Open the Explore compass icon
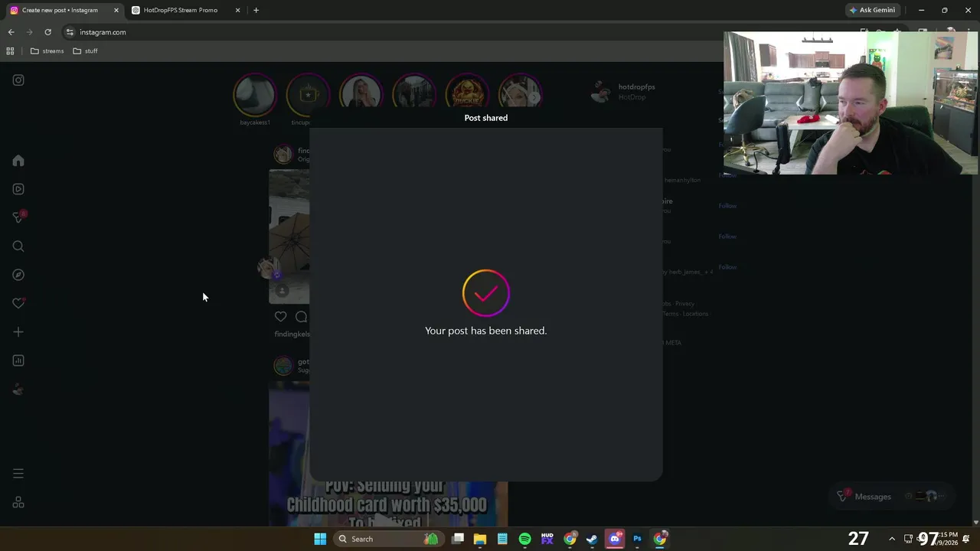Screen dimensions: 980x551 point(18,275)
